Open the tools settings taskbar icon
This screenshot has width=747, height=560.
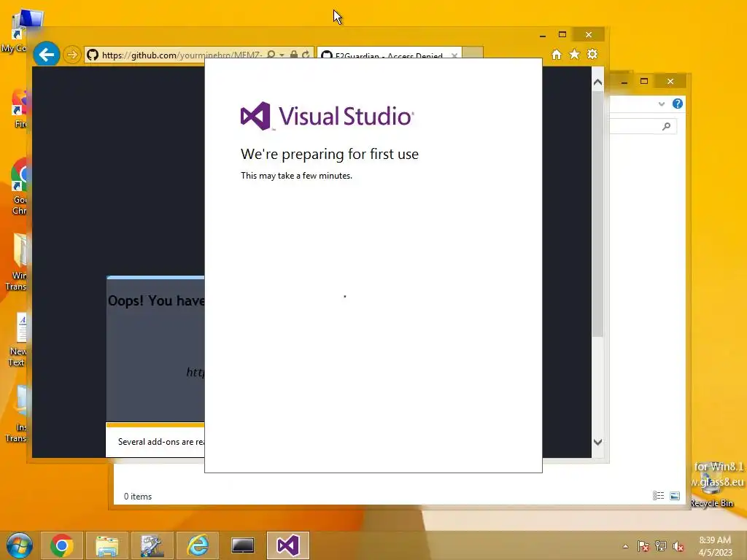[x=152, y=545]
